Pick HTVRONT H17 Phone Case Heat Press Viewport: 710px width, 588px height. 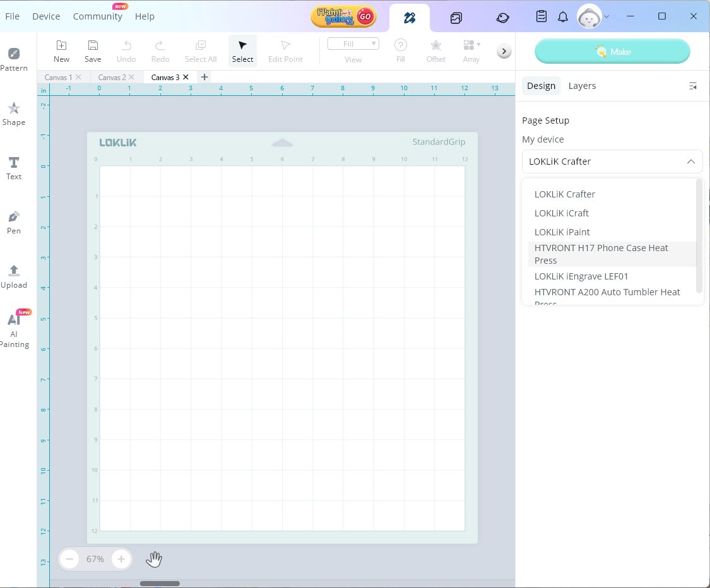point(601,254)
